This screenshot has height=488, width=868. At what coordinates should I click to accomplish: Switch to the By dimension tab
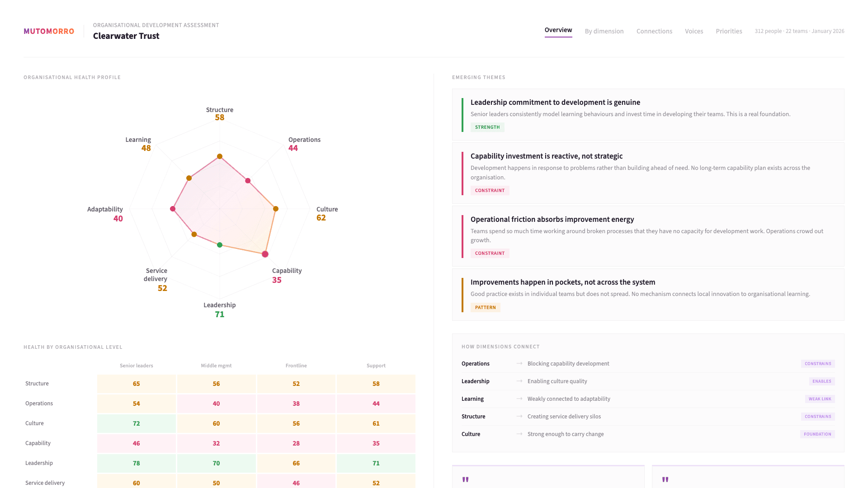(x=604, y=31)
